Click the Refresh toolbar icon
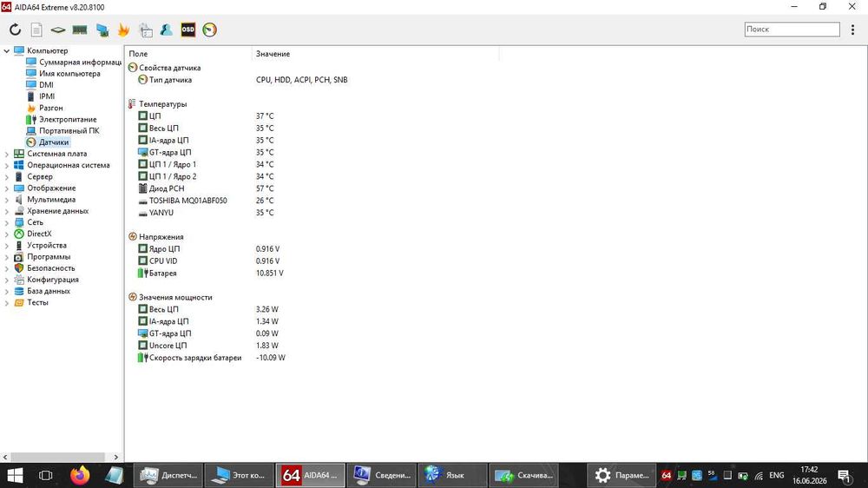The image size is (868, 488). point(15,30)
